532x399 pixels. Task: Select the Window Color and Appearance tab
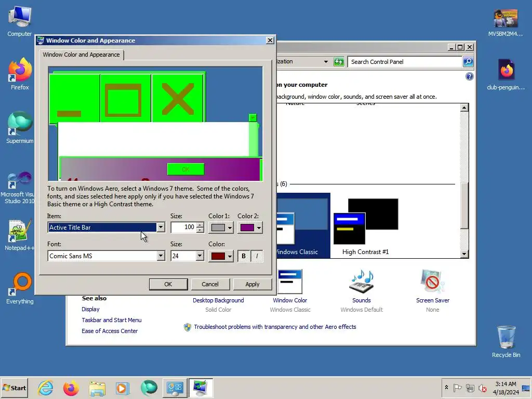[x=82, y=55]
